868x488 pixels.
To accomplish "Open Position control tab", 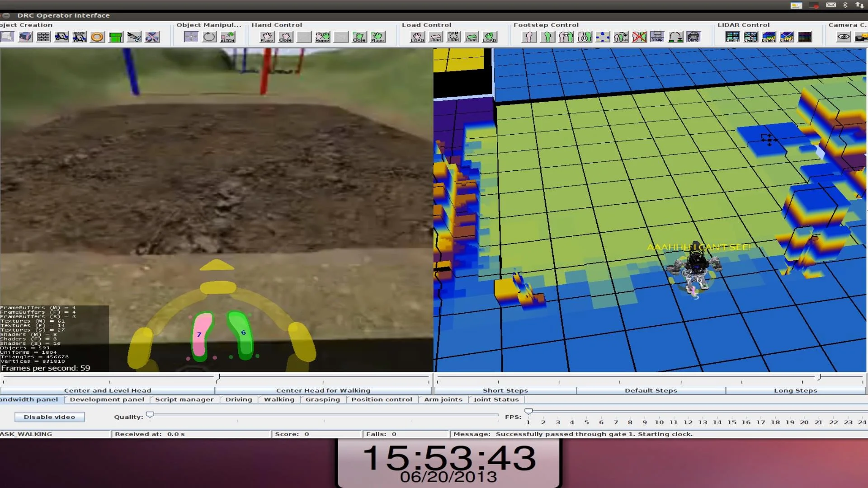I will coord(382,399).
